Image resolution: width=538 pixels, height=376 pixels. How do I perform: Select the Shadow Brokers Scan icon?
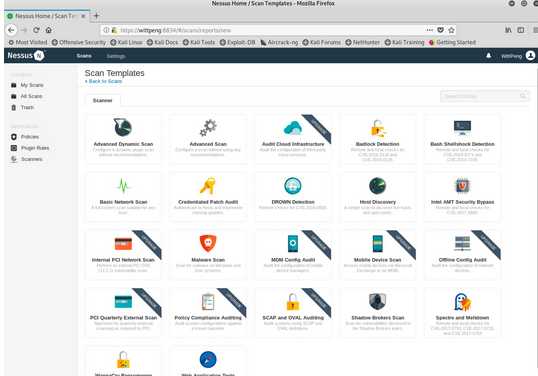(x=377, y=302)
